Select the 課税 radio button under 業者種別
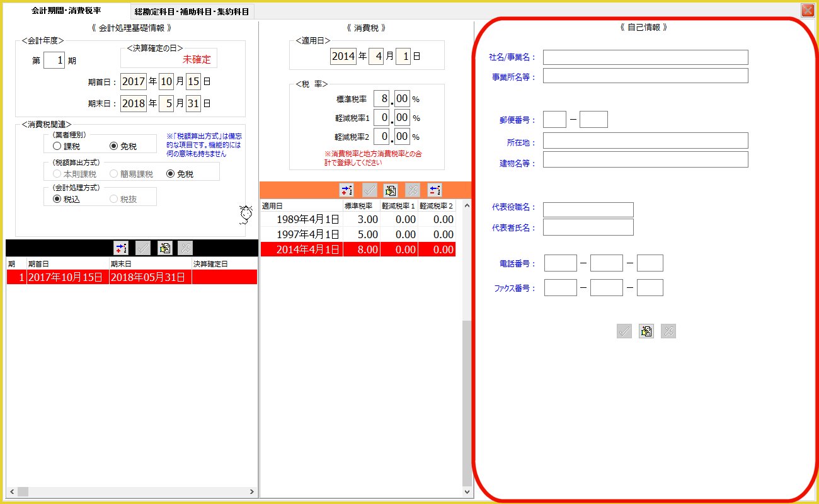This screenshot has width=819, height=504. 57,146
